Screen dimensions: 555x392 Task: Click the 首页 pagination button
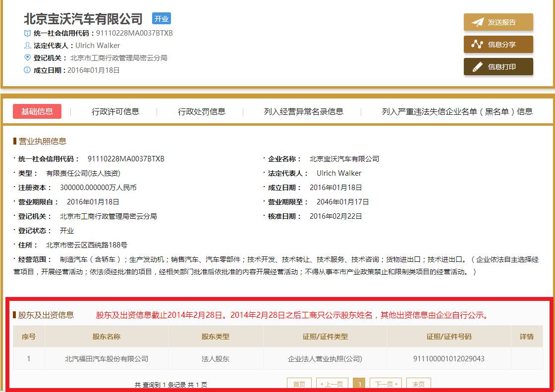pos(299,384)
